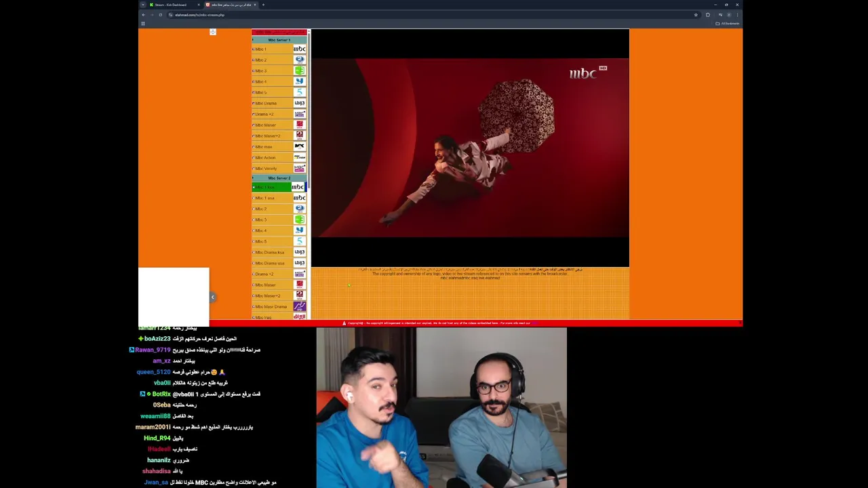This screenshot has width=868, height=488.
Task: Click the Mbc Masr Drama channel logo
Action: coord(299,306)
